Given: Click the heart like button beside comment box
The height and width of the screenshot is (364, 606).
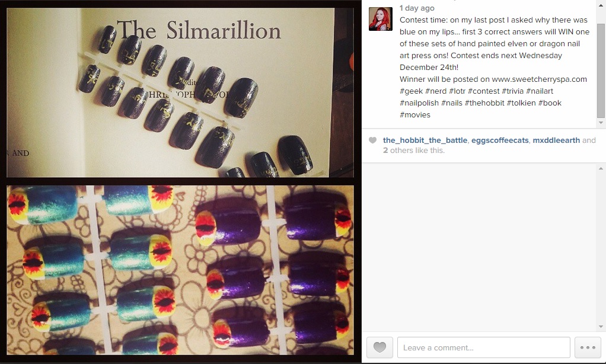Looking at the screenshot, I should point(379,347).
